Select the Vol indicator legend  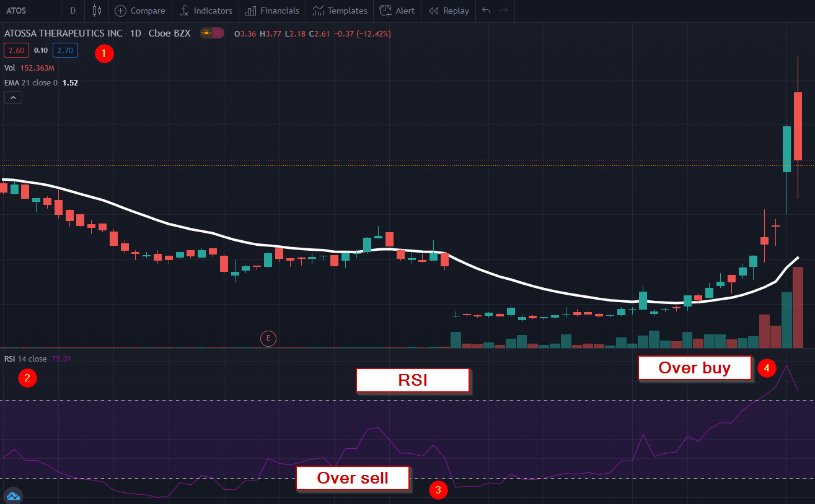pyautogui.click(x=9, y=68)
